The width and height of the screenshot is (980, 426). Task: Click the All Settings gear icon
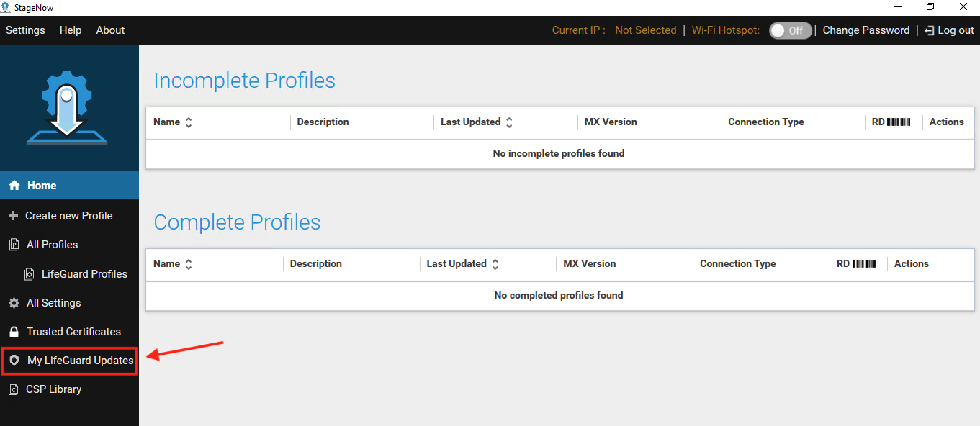(14, 303)
